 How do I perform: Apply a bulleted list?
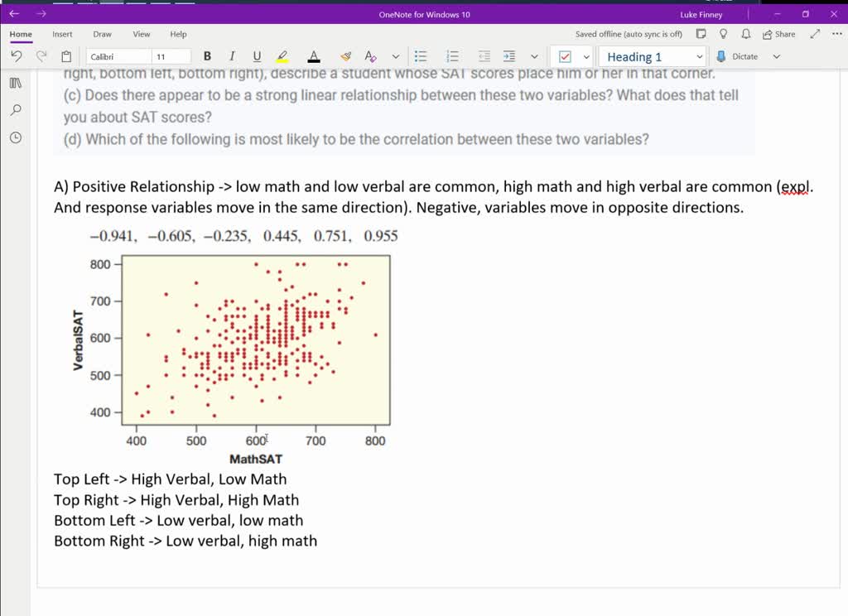(x=420, y=56)
